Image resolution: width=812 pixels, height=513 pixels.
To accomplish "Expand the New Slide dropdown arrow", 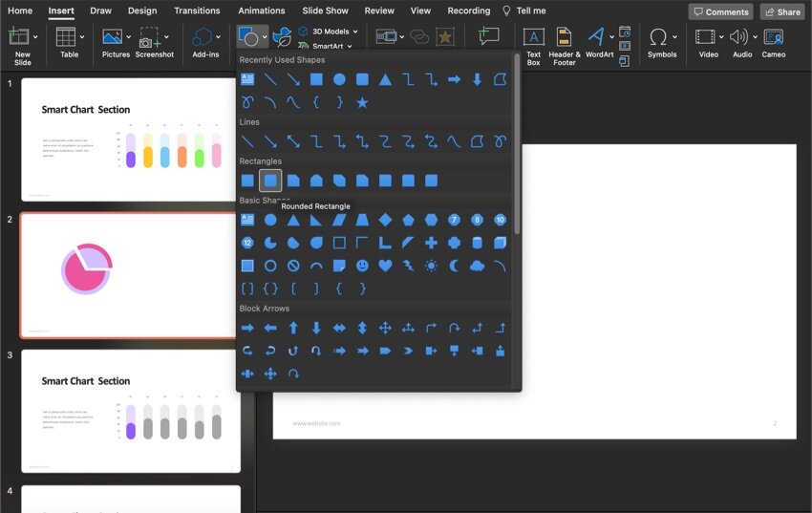I will click(36, 37).
